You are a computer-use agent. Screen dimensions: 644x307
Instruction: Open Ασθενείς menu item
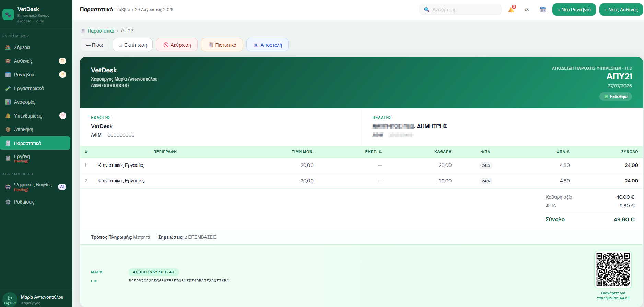click(35, 61)
